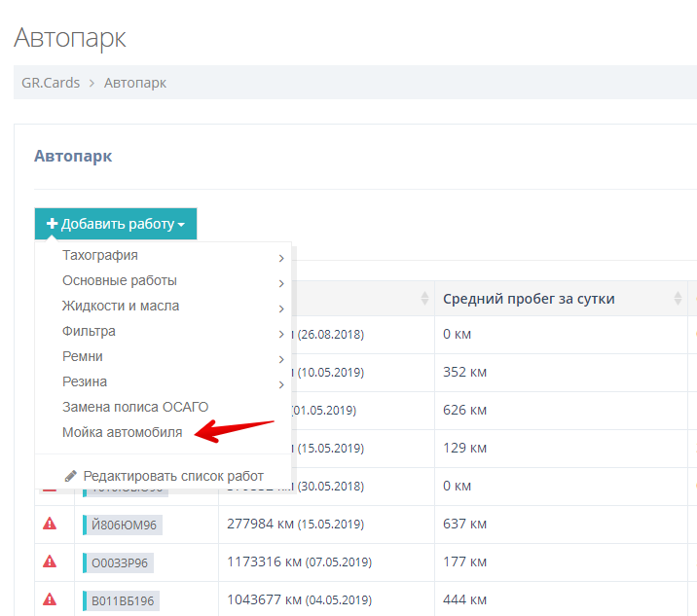Click sort arrows left of Средний пробег column

424,298
